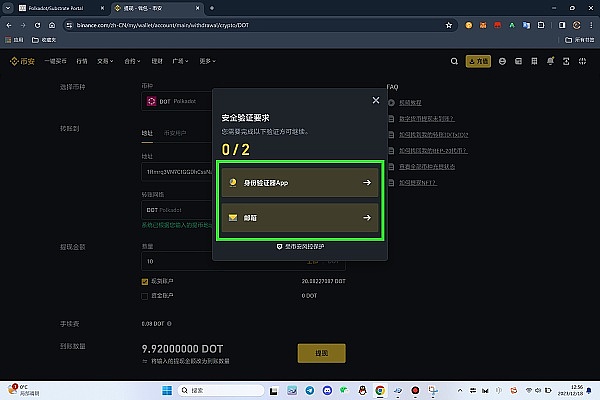
Task: Open the taskbar clock and date
Action: tap(570, 390)
